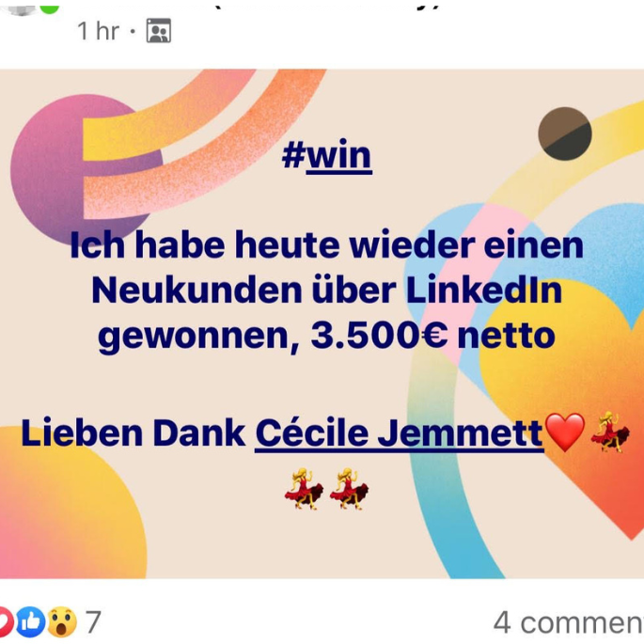644x644 pixels.
Task: Click the group audience icon beside timestamp
Action: pyautogui.click(x=159, y=30)
